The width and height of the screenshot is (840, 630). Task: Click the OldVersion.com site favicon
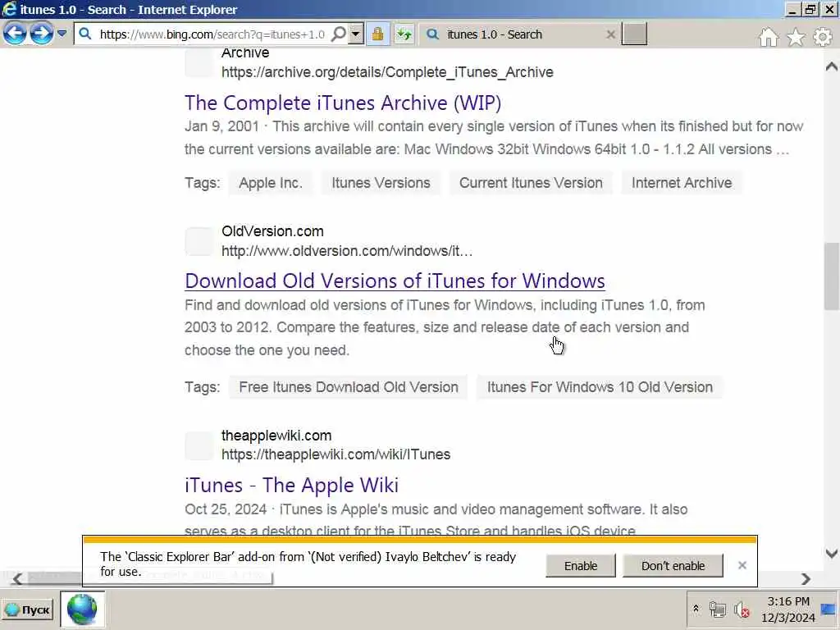199,242
